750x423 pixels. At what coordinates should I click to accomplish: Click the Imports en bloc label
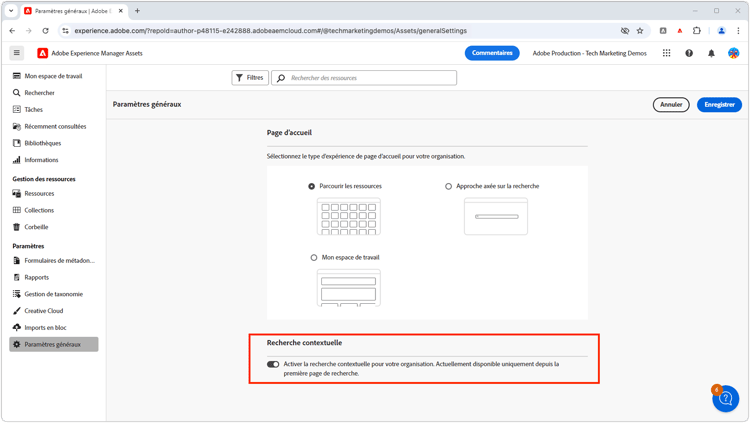[x=45, y=327]
